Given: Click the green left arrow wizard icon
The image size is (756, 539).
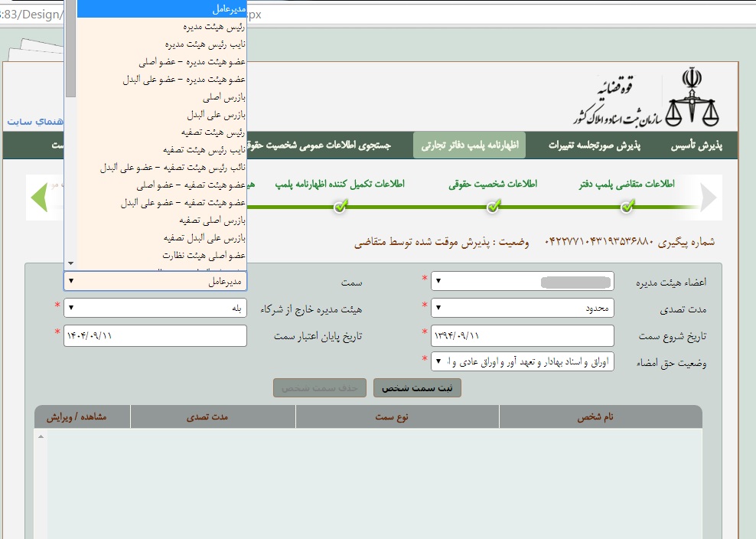Looking at the screenshot, I should (39, 198).
